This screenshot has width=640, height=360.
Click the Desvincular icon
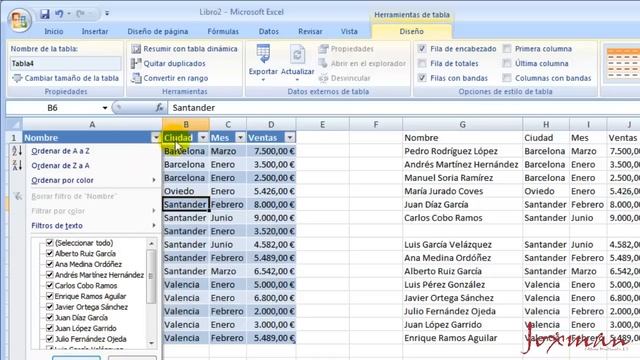pos(323,78)
